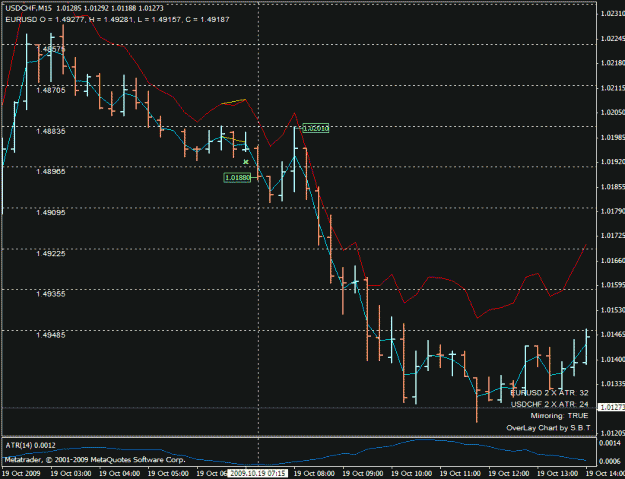Click the 1.48835 overlay price label

[51, 131]
